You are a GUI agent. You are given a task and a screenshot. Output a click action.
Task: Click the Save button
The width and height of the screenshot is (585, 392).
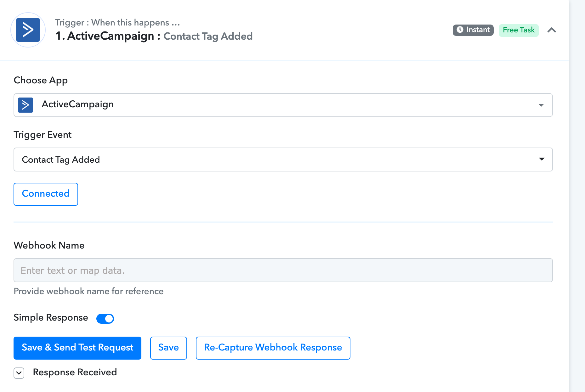168,348
